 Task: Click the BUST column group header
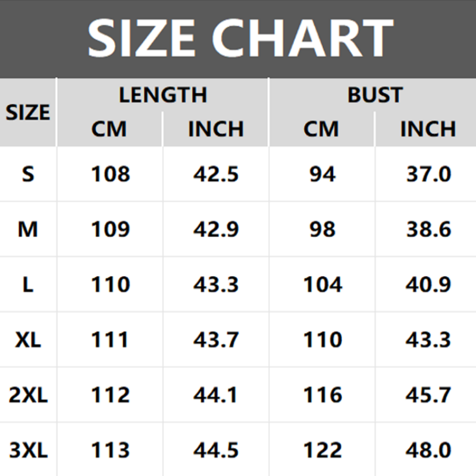click(x=375, y=95)
